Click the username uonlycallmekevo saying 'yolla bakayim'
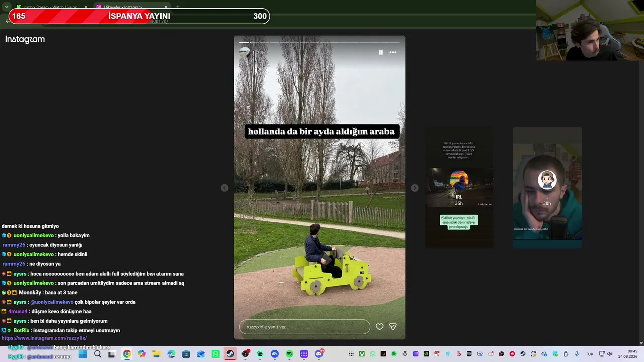This screenshot has height=362, width=644. 33,235
